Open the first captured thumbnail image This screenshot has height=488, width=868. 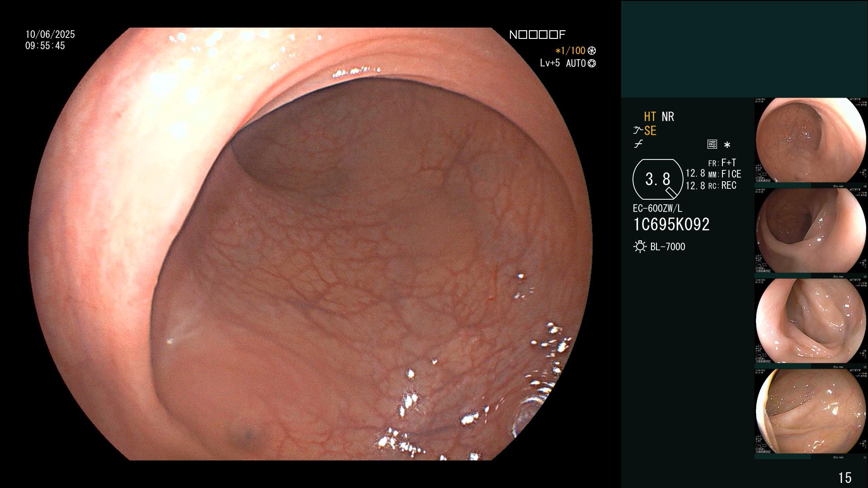click(x=811, y=141)
